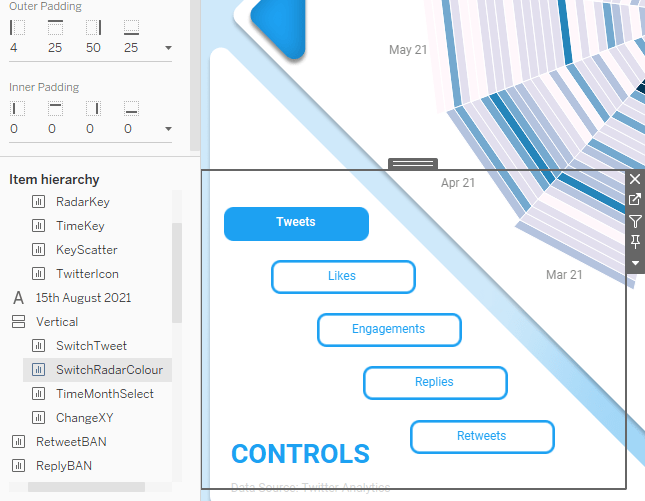
Task: Open the Outer Padding dropdown arrow
Action: point(168,48)
